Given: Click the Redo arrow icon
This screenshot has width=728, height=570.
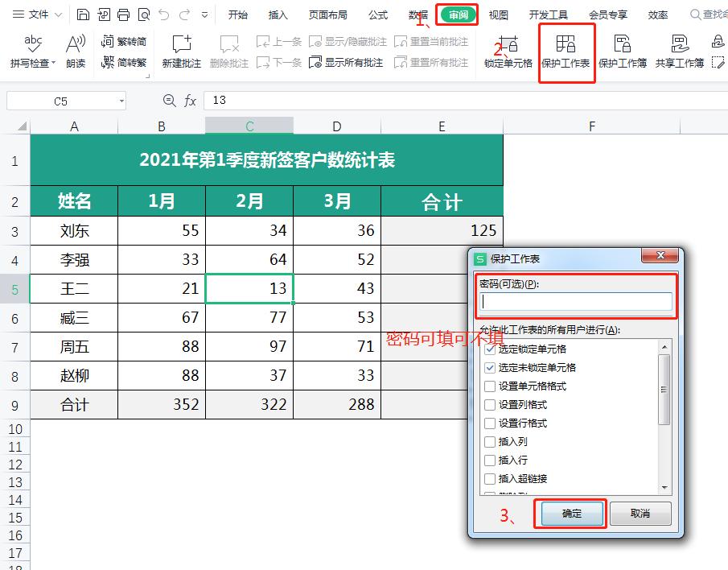Looking at the screenshot, I should click(x=184, y=14).
